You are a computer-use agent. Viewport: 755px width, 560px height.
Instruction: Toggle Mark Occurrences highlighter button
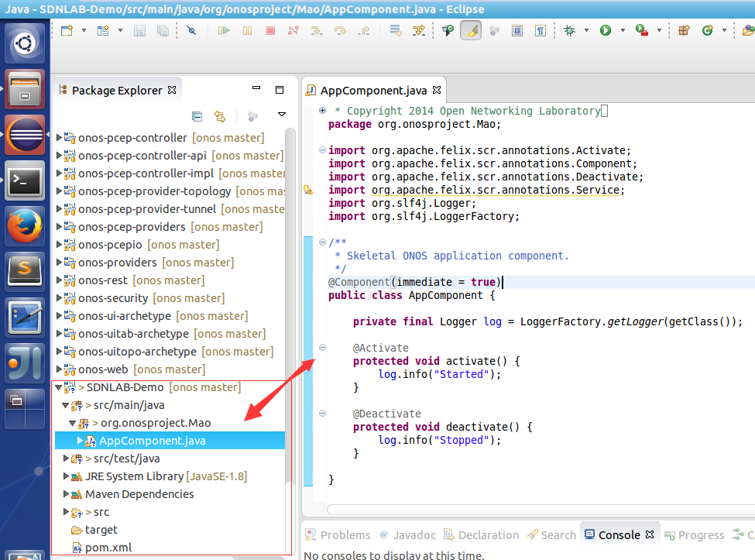click(470, 31)
